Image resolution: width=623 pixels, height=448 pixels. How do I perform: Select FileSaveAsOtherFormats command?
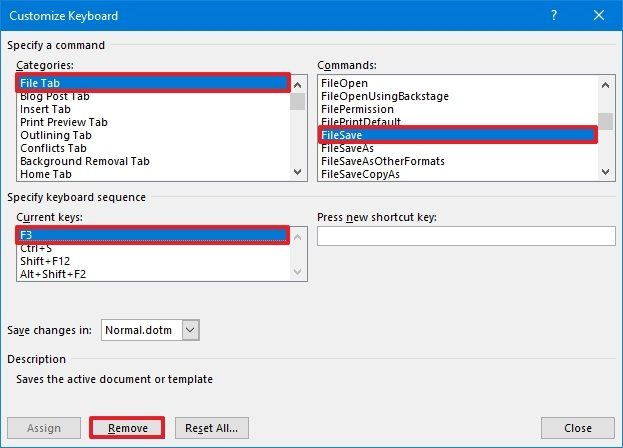point(458,161)
